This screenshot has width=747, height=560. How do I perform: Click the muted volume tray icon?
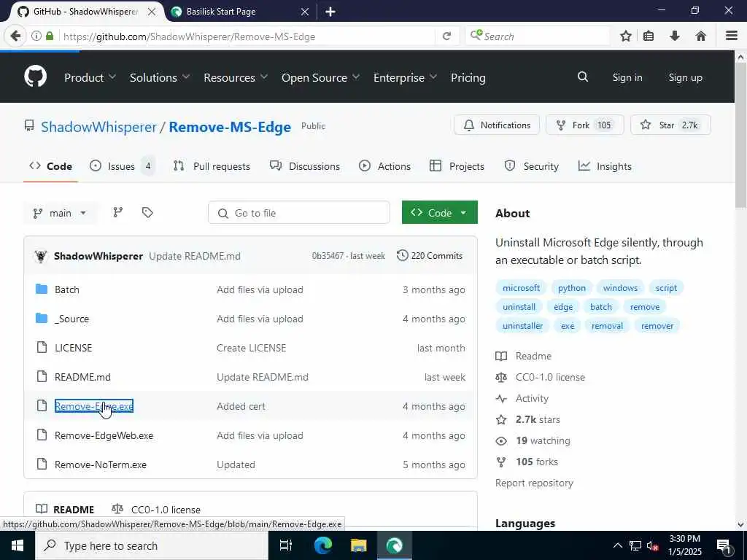(652, 545)
